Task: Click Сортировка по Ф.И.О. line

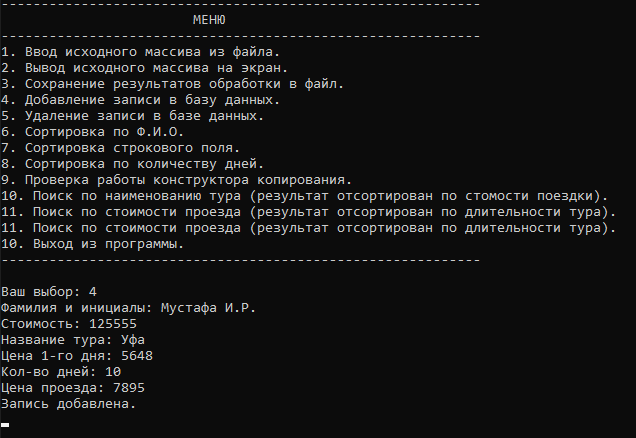Action: [x=92, y=132]
